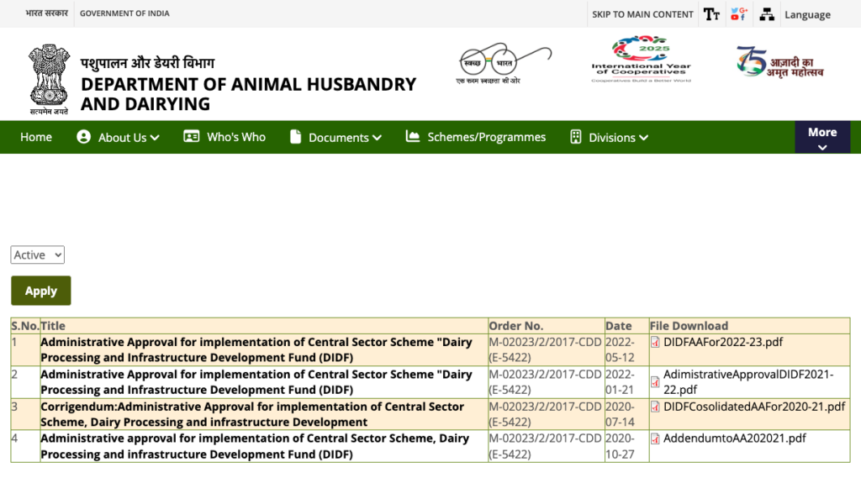Open the sitemap icon in top bar
The image size is (861, 504).
tap(767, 14)
